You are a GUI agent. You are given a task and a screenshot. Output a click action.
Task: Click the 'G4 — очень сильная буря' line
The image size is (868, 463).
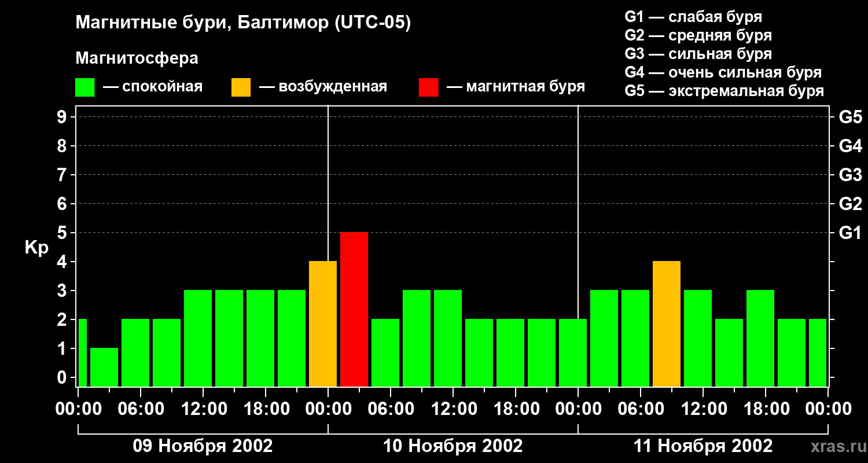(x=723, y=72)
